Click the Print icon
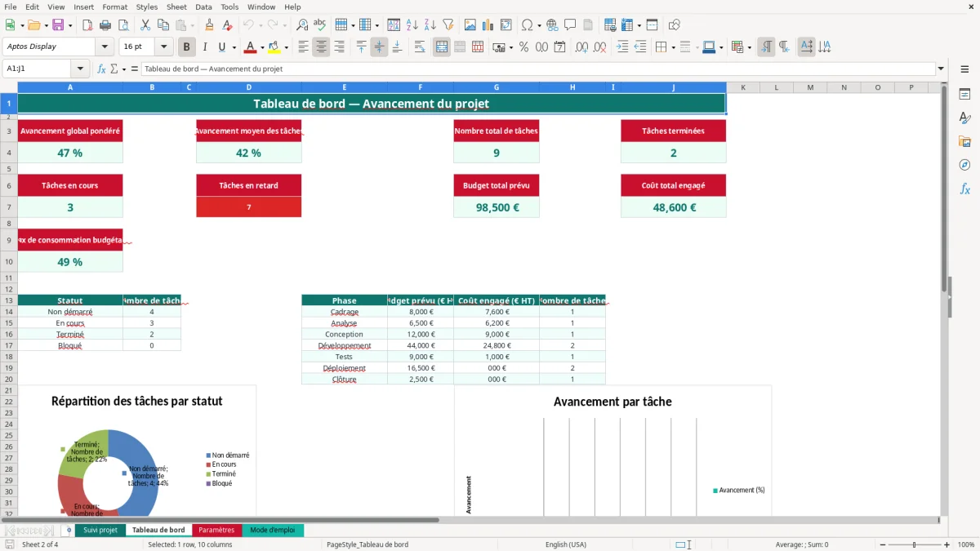 pos(105,25)
